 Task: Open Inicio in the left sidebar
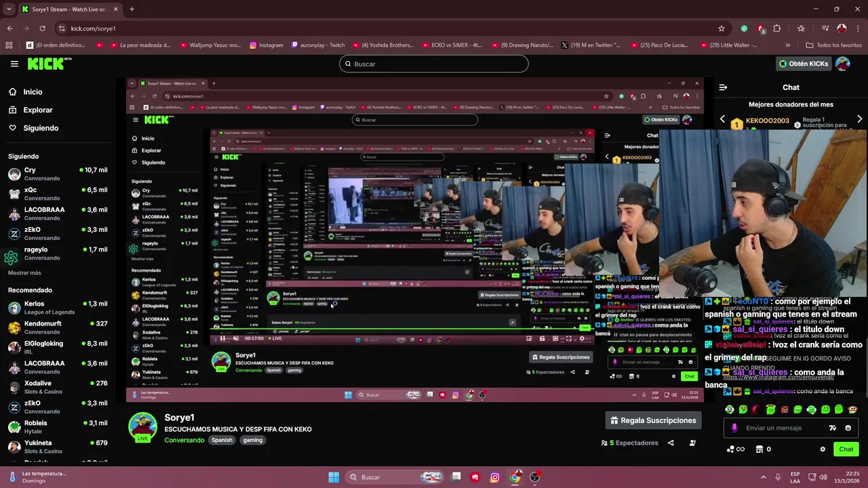tap(26, 92)
